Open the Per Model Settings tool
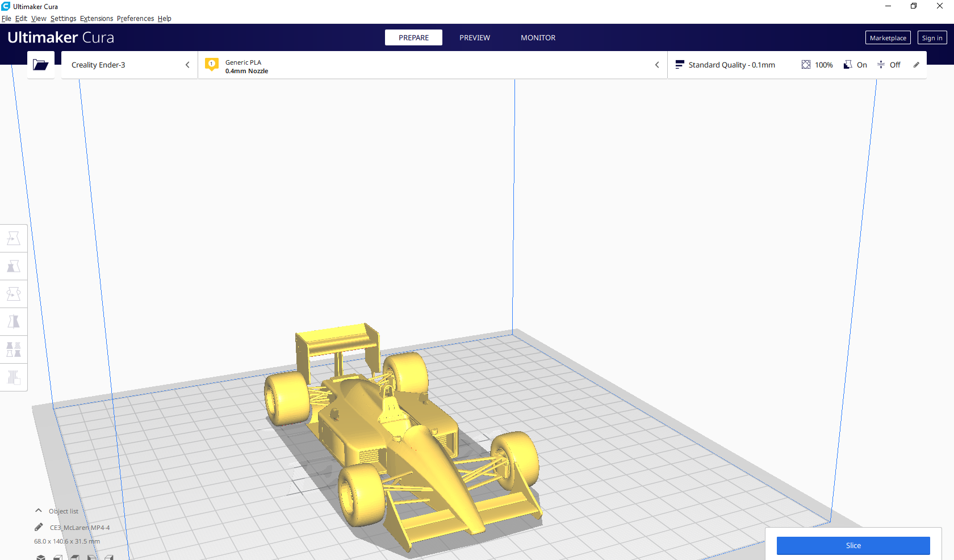 pos(14,350)
